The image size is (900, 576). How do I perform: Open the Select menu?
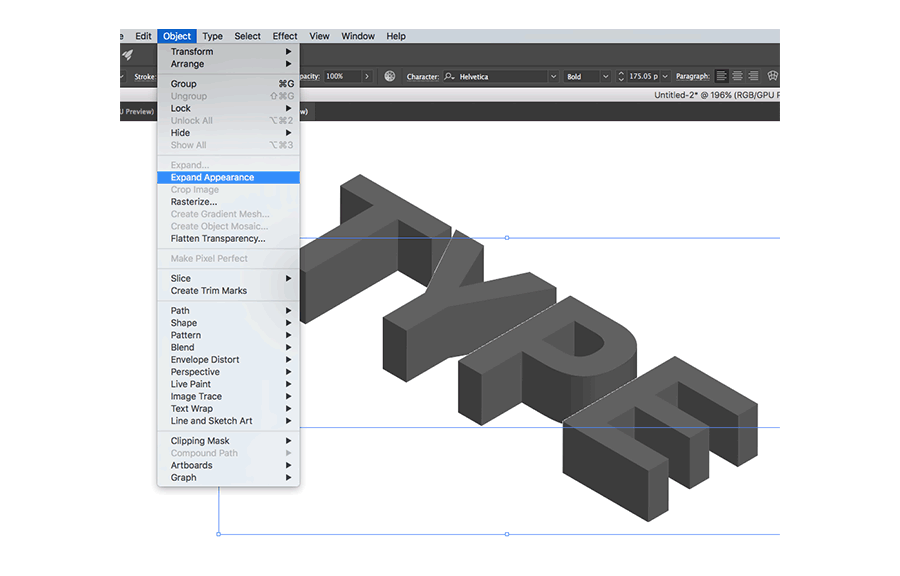(x=247, y=36)
